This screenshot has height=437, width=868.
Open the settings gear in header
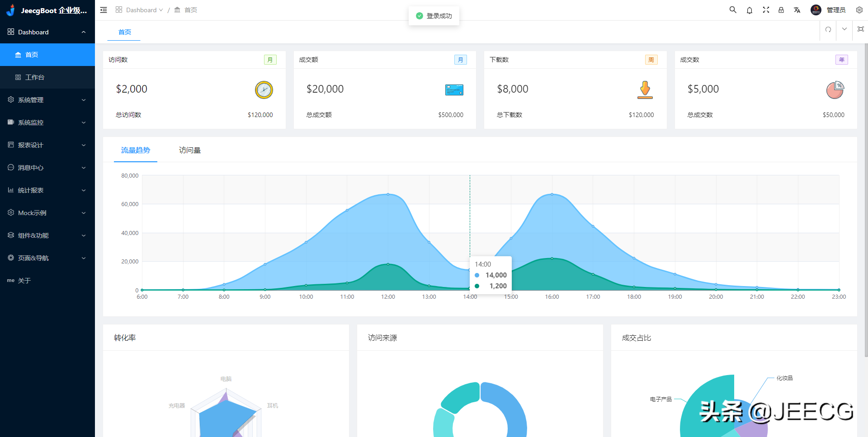point(859,10)
